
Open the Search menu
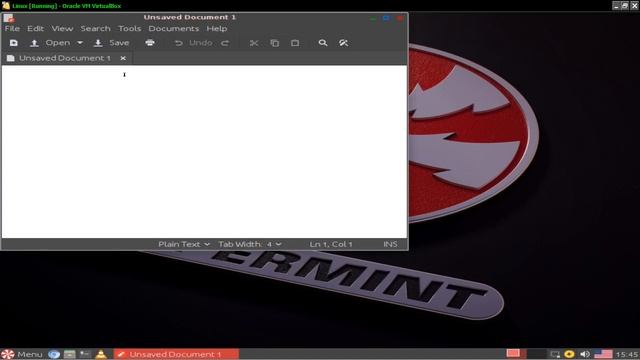pyautogui.click(x=95, y=29)
